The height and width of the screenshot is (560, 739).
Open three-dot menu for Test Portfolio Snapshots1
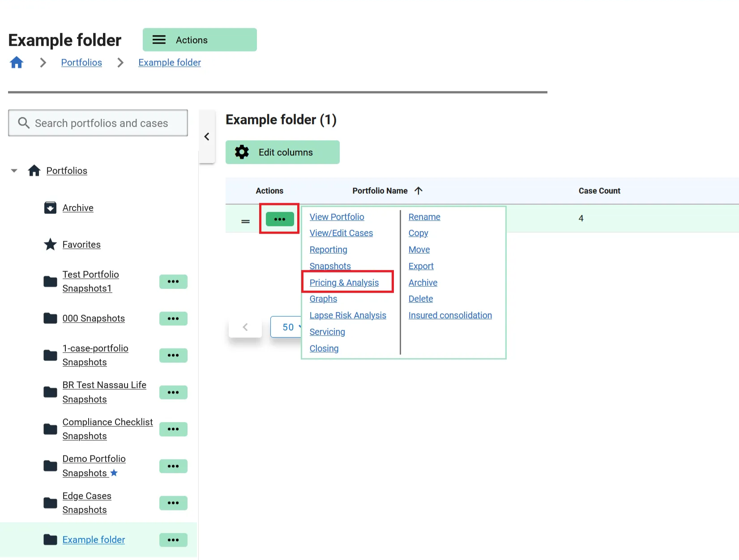(173, 282)
